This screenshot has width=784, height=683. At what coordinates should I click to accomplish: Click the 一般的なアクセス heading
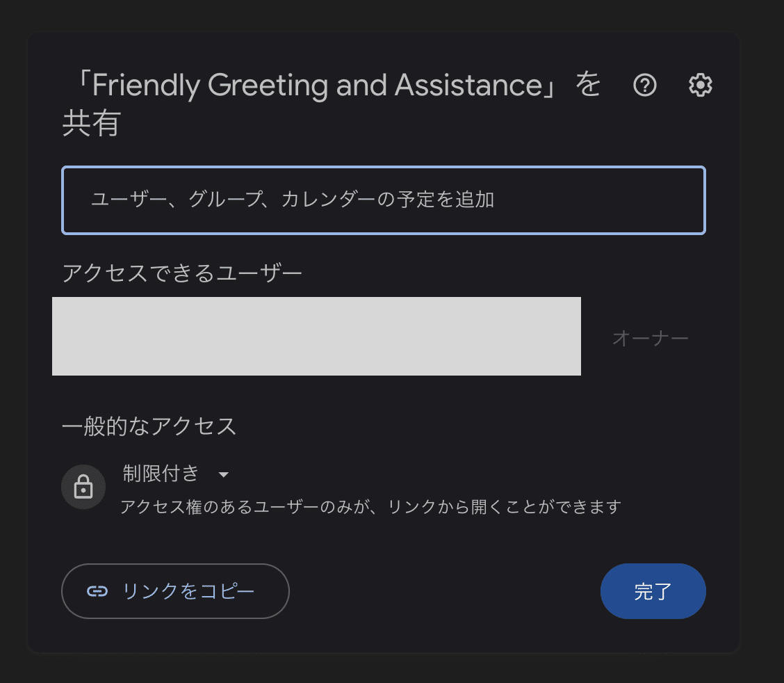[x=149, y=425]
